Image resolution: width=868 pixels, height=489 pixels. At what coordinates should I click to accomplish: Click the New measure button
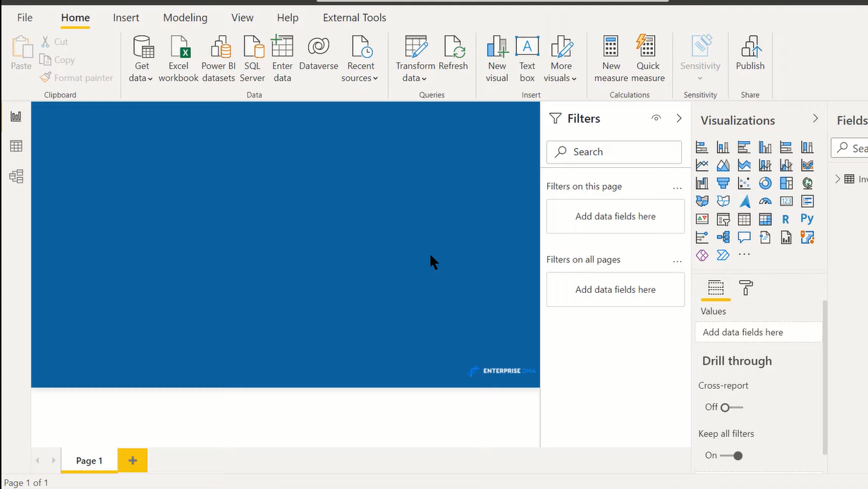coord(611,59)
